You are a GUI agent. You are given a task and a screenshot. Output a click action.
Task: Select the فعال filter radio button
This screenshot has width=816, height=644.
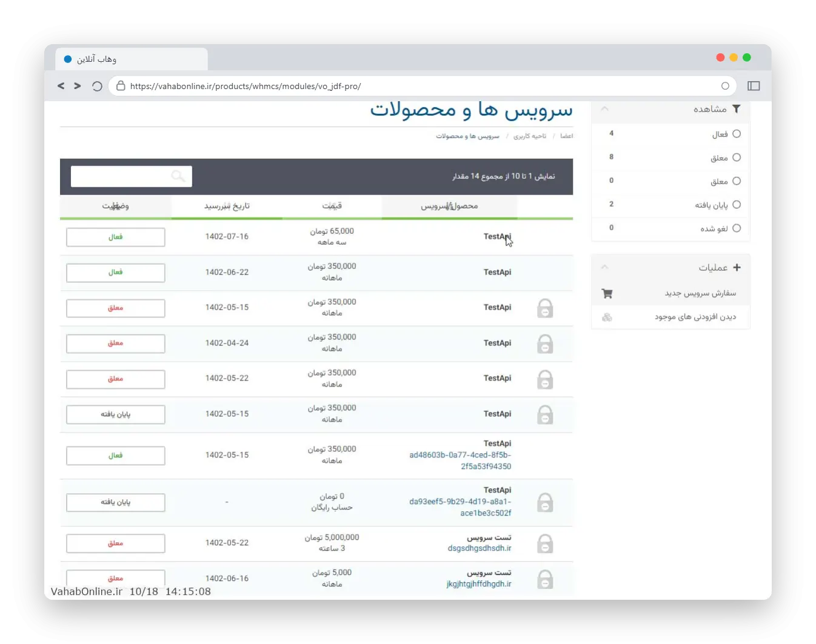point(737,134)
